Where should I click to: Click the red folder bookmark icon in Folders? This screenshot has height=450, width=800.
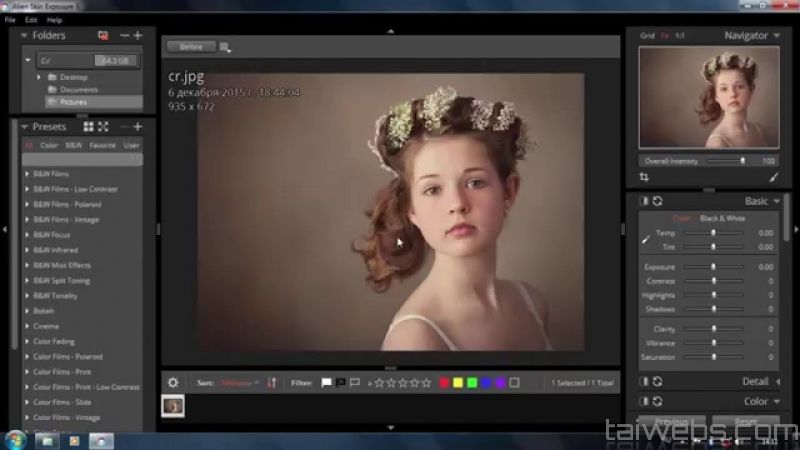coord(103,35)
